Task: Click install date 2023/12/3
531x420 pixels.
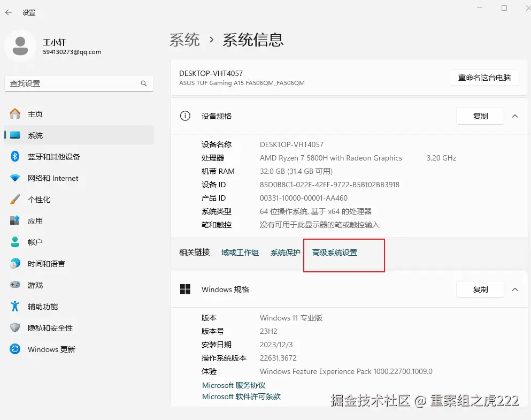Action: click(x=276, y=345)
